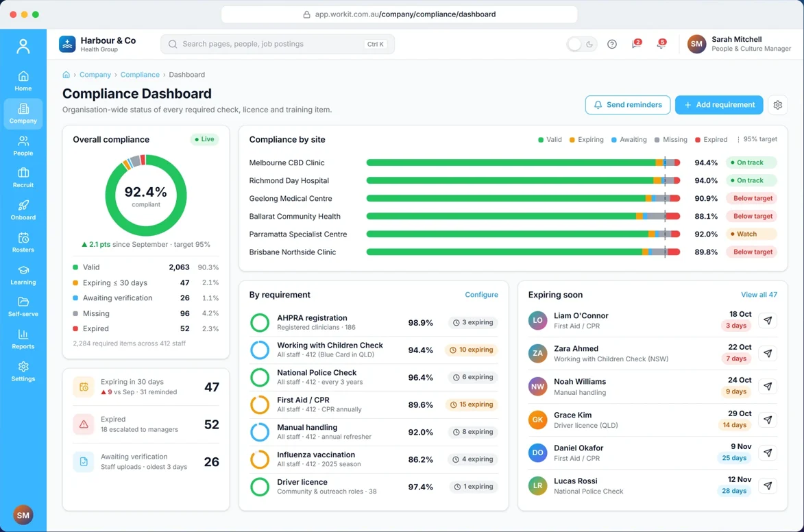Open Home in the sidebar

(x=23, y=81)
